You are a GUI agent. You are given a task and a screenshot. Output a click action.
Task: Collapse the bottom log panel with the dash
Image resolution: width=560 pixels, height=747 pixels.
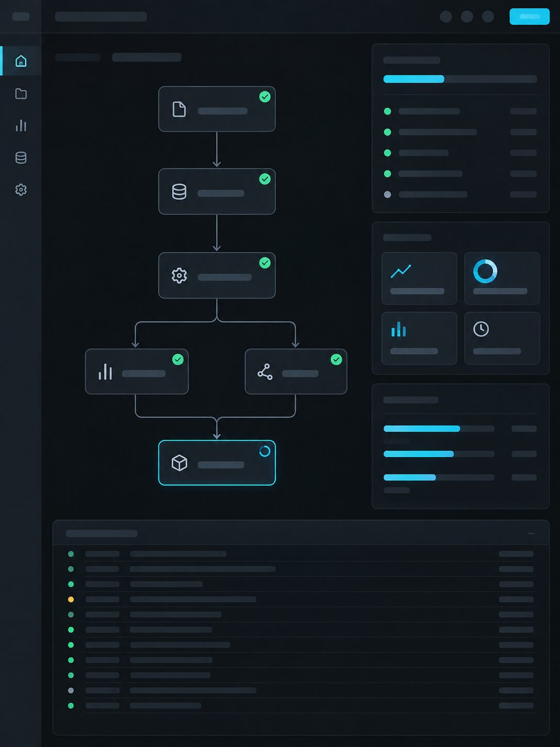coord(531,533)
